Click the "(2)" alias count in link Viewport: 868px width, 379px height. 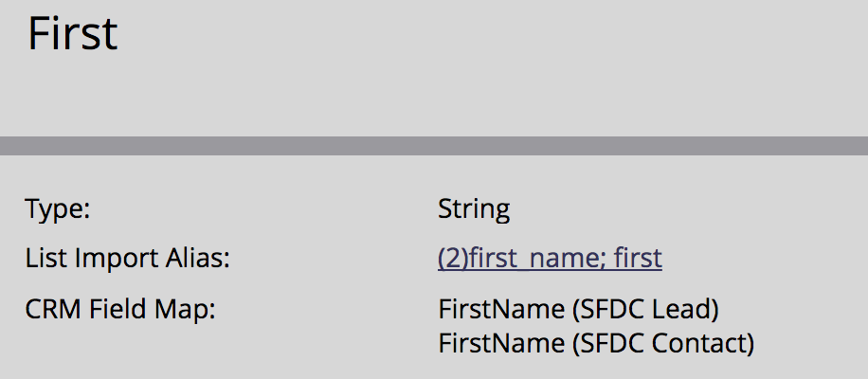451,258
